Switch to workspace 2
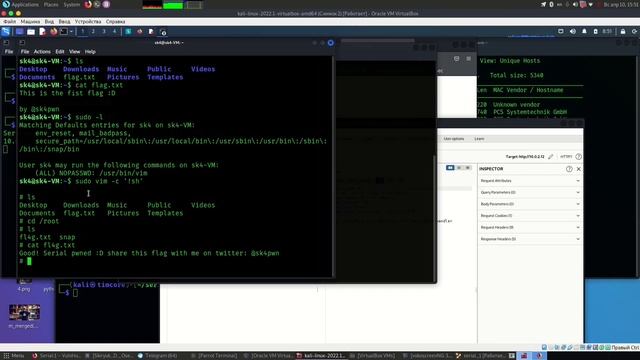Image resolution: width=640 pixels, height=360 pixels. tap(93, 31)
